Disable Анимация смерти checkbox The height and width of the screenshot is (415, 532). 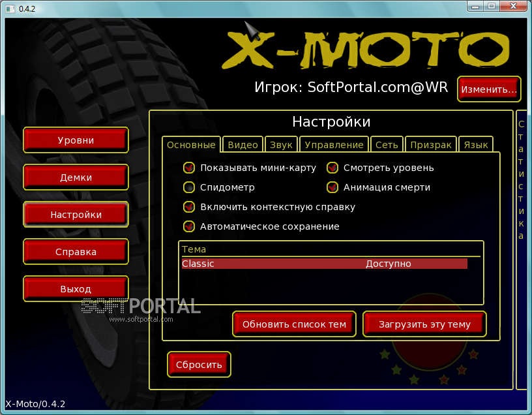[x=332, y=187]
